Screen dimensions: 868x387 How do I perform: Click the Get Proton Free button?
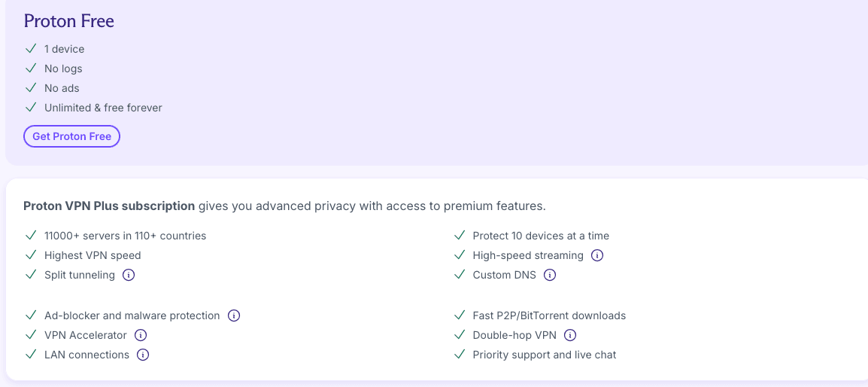pos(71,136)
